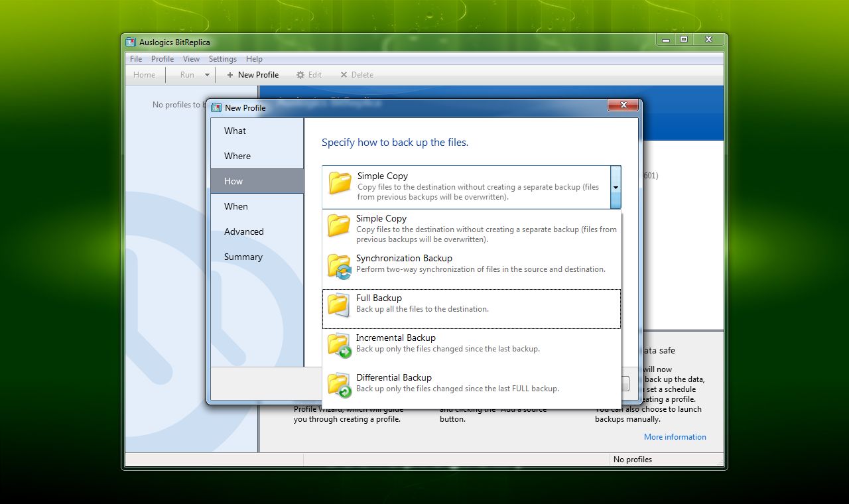Go to the Where wizard step
Viewport: 849px width, 504px height.
(x=257, y=156)
